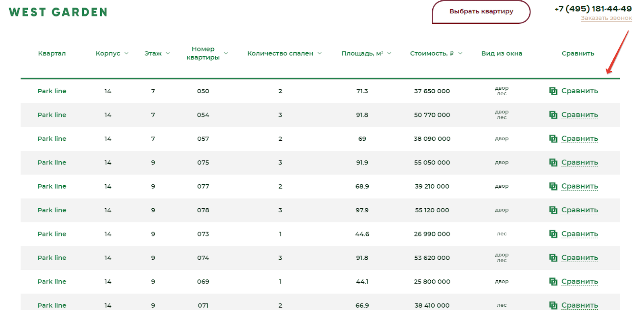Click Корпус column header label

coord(108,53)
